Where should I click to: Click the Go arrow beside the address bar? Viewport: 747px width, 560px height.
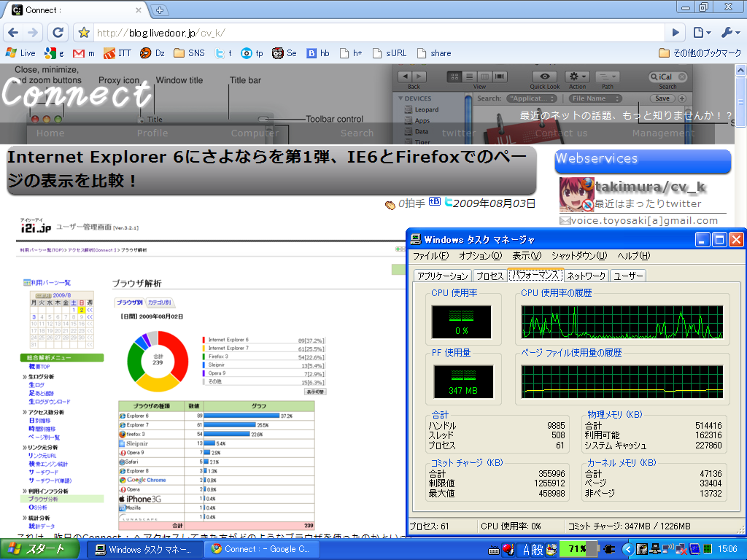coord(675,32)
